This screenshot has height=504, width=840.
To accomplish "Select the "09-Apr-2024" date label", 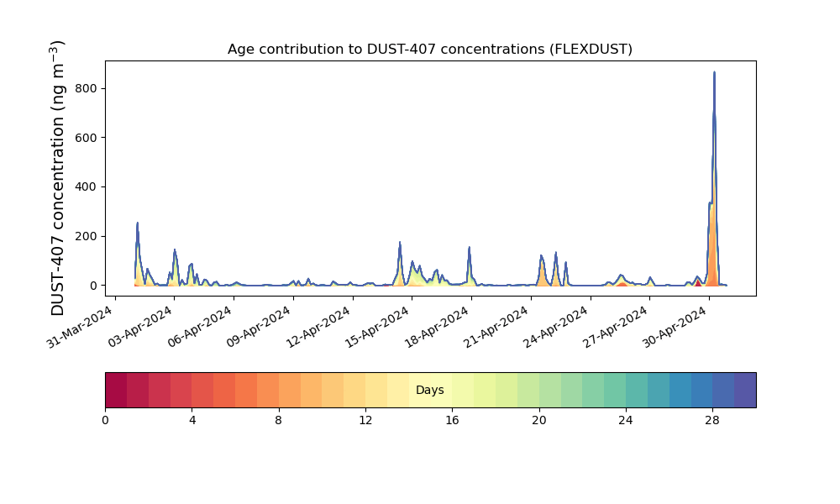I will point(260,327).
